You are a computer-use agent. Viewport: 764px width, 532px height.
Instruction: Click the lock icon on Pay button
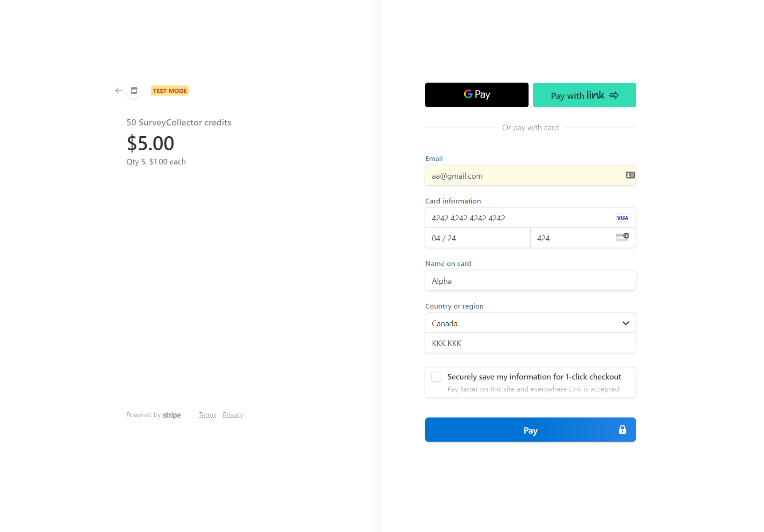[x=622, y=430]
